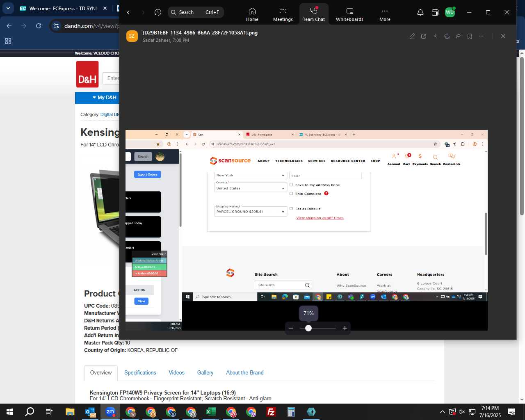Select the Overview product tab
This screenshot has height=420, width=525.
tap(101, 373)
